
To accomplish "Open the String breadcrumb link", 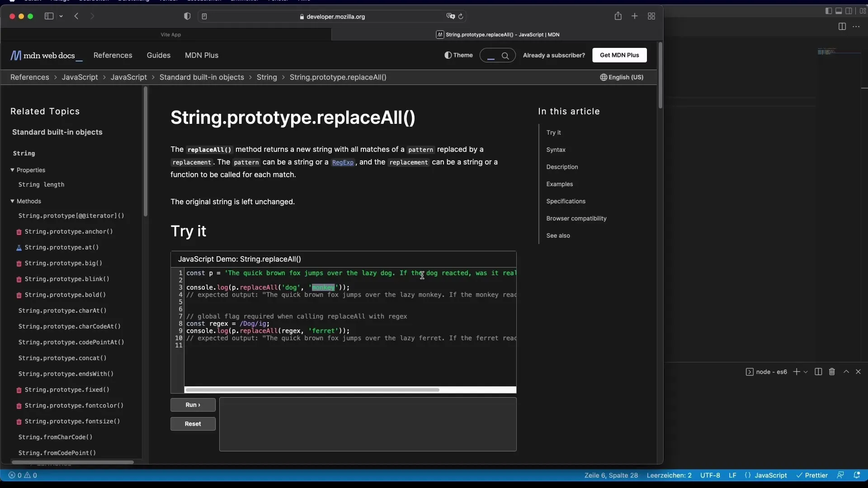I will point(267,77).
